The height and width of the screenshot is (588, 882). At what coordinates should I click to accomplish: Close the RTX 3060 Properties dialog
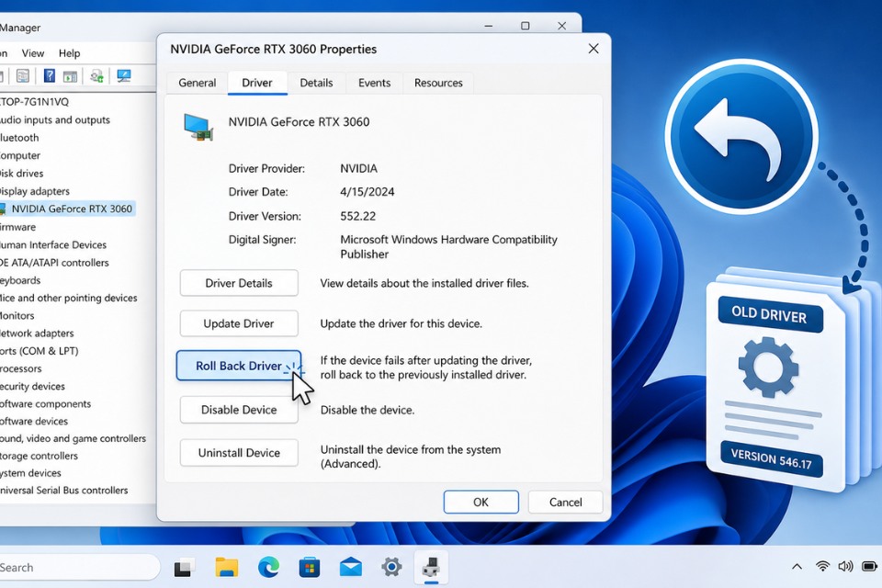[x=594, y=49]
